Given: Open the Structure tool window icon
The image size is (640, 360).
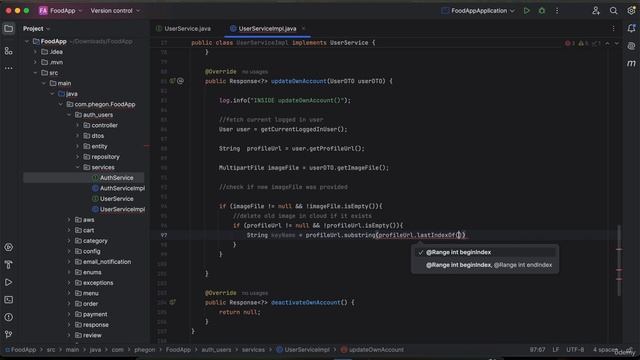Looking at the screenshot, I should (9, 51).
